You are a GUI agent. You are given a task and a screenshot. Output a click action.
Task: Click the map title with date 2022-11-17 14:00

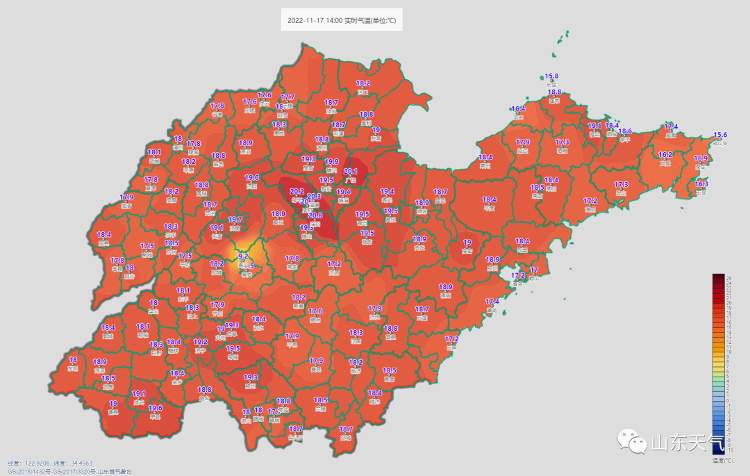pyautogui.click(x=342, y=20)
